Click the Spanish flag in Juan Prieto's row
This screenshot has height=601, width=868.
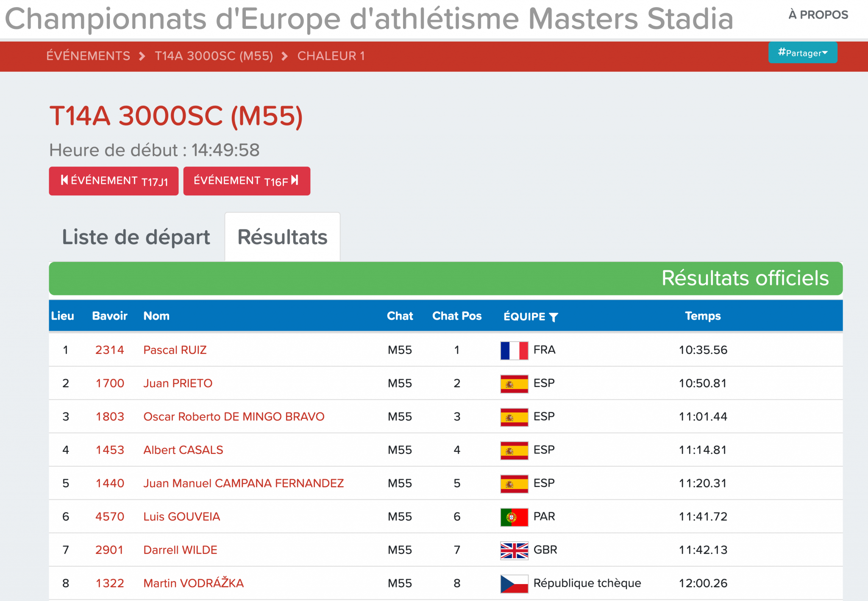pos(514,384)
